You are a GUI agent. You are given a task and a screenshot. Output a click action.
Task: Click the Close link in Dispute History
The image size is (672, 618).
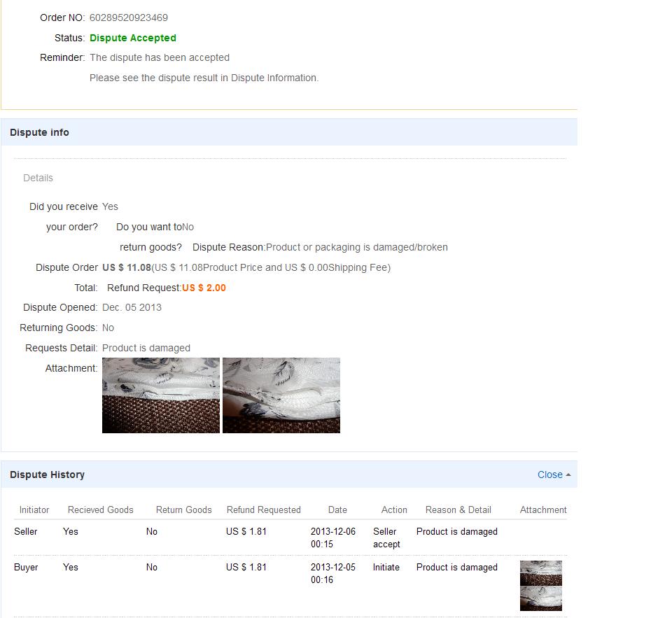(549, 475)
